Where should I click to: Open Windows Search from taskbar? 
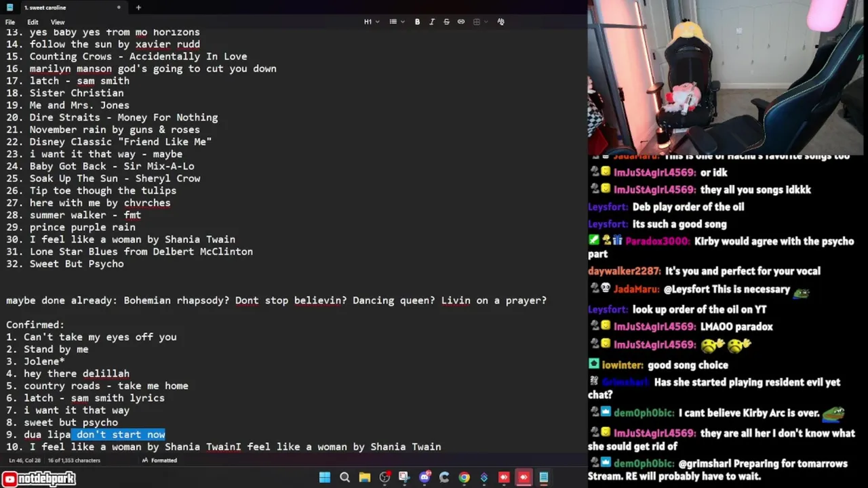(x=344, y=477)
